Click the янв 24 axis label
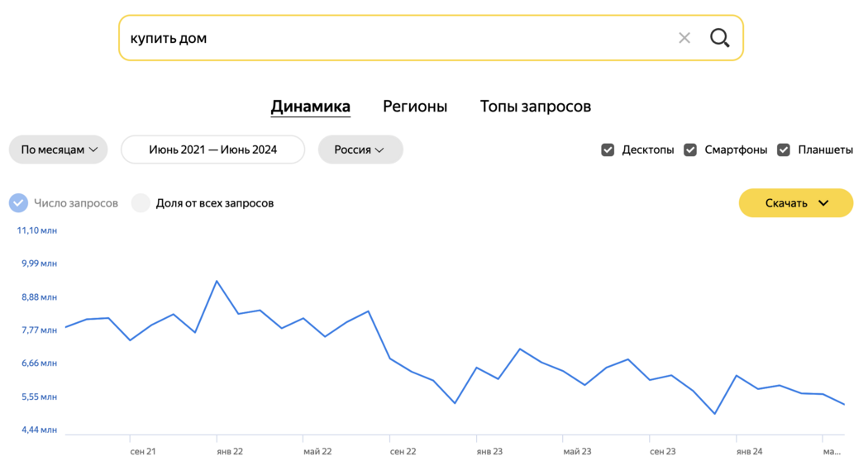This screenshot has width=868, height=475. 750,452
